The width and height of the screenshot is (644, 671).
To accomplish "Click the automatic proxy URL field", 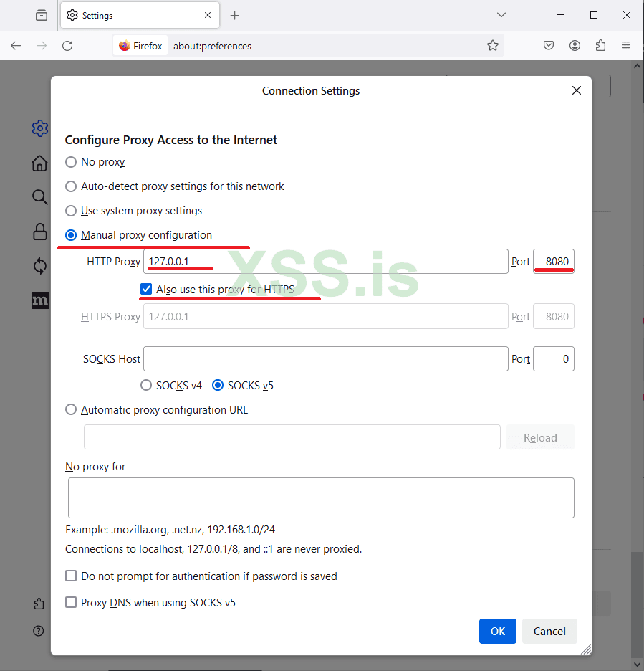I will coord(292,437).
